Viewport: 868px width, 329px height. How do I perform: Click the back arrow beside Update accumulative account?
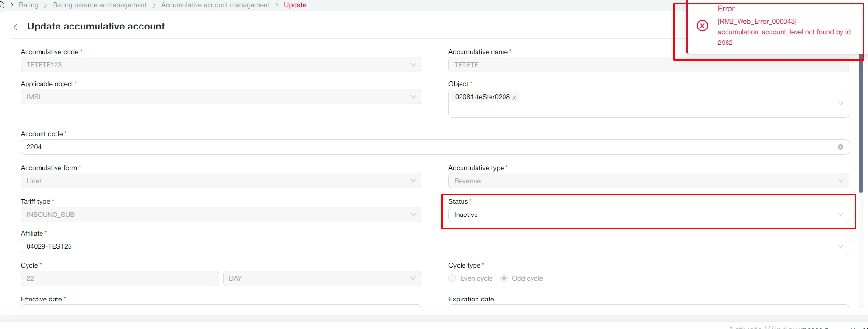(16, 27)
